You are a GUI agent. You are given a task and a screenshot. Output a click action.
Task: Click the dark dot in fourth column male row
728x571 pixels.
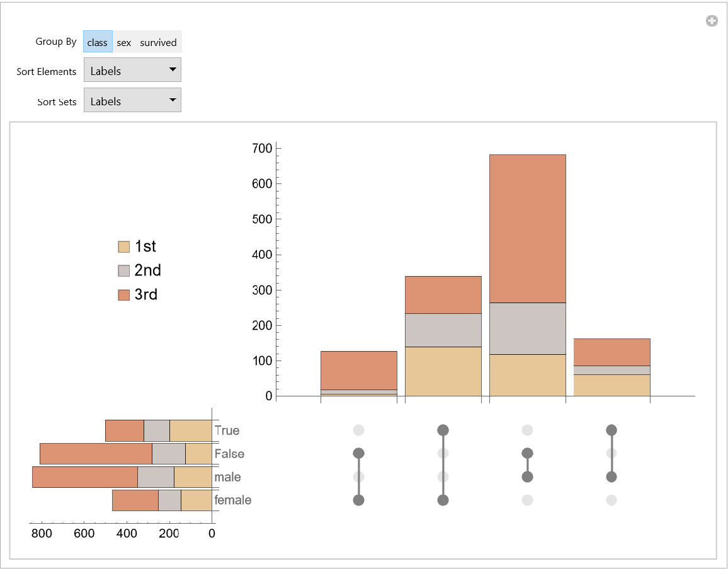pos(611,477)
